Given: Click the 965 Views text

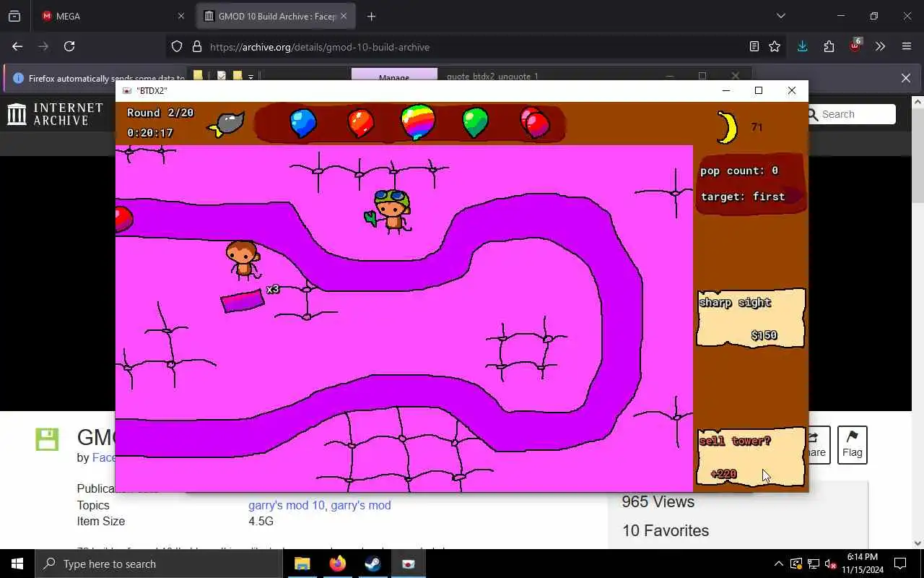Looking at the screenshot, I should pyautogui.click(x=658, y=501).
